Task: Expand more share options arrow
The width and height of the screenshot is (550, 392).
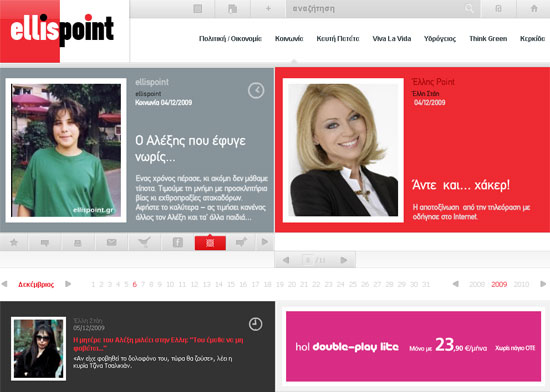Action: (x=265, y=242)
